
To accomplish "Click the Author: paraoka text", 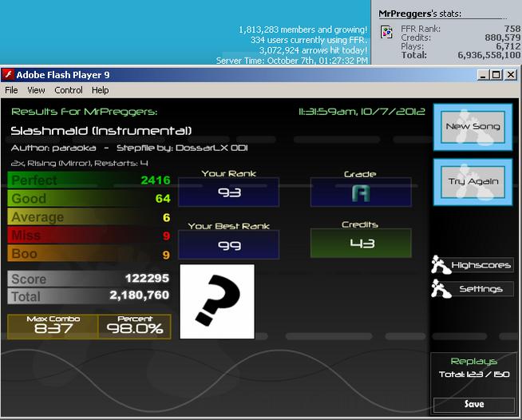I will 53,148.
